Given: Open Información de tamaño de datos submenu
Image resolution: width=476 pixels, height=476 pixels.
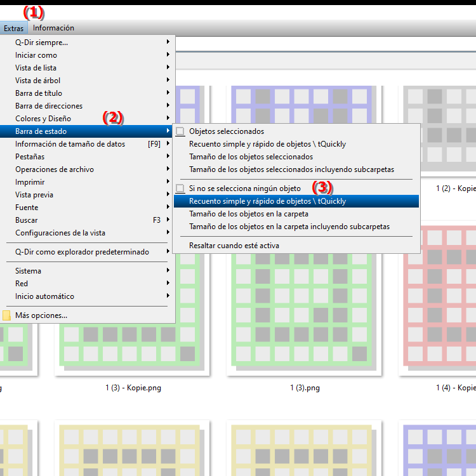Looking at the screenshot, I should click(x=88, y=144).
